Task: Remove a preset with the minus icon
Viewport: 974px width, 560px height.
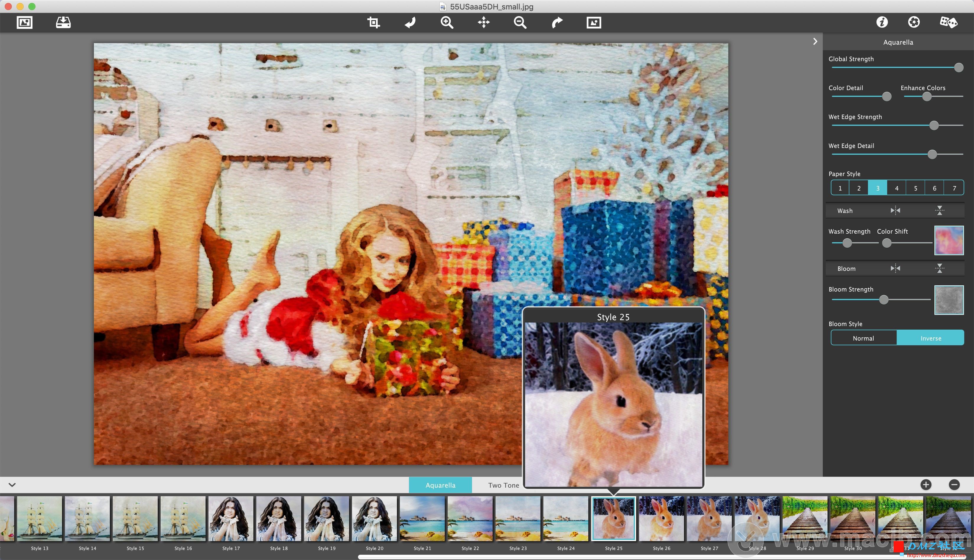Action: [954, 485]
